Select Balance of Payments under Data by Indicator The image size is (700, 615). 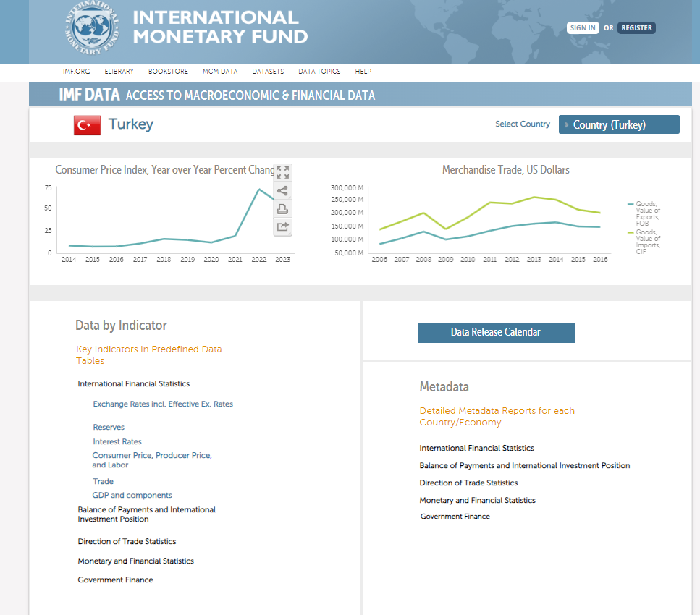[146, 514]
